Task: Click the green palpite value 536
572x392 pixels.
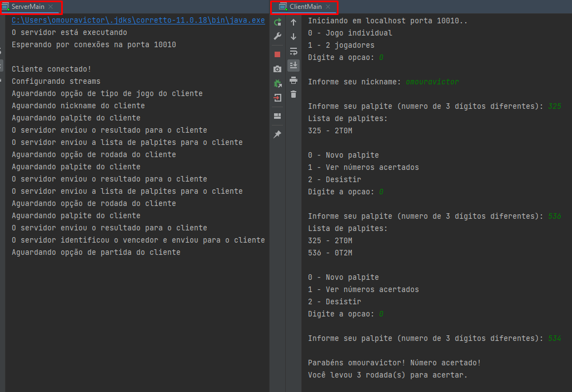Action: point(555,216)
